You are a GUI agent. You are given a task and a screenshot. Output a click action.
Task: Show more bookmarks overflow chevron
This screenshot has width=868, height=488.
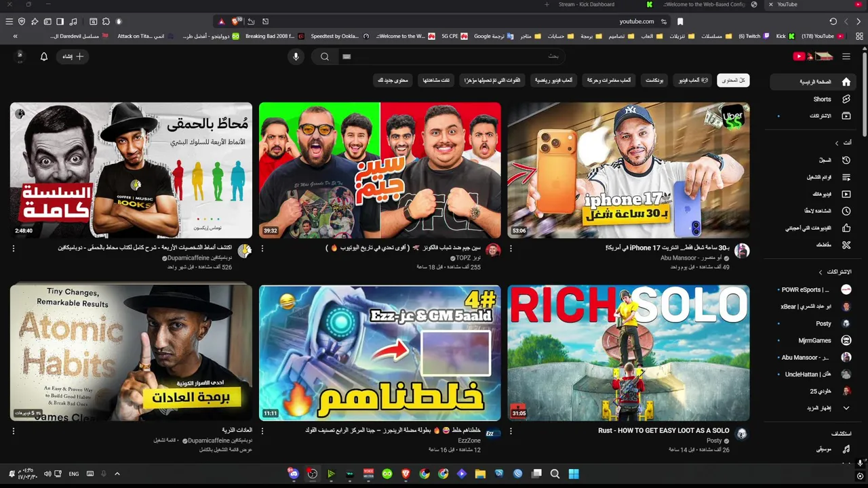15,36
